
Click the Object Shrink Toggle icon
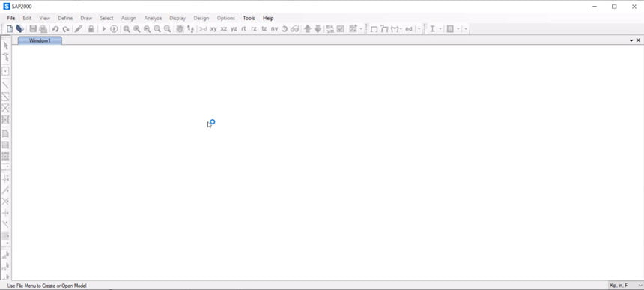[x=330, y=29]
